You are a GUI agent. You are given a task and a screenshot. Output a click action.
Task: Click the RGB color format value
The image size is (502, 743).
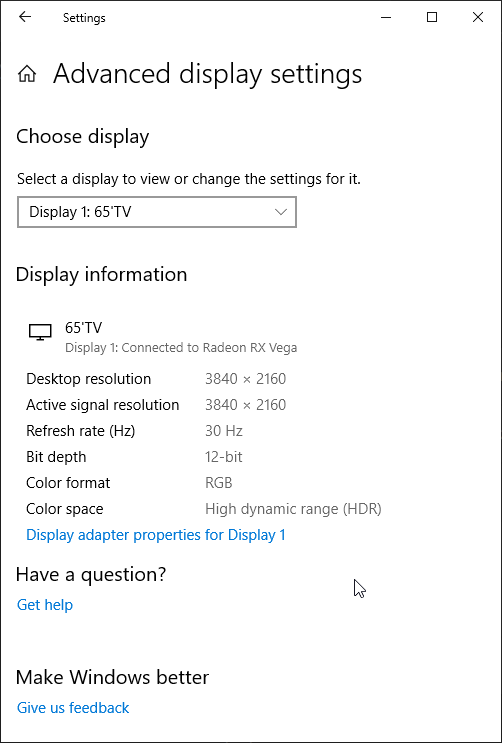(219, 483)
